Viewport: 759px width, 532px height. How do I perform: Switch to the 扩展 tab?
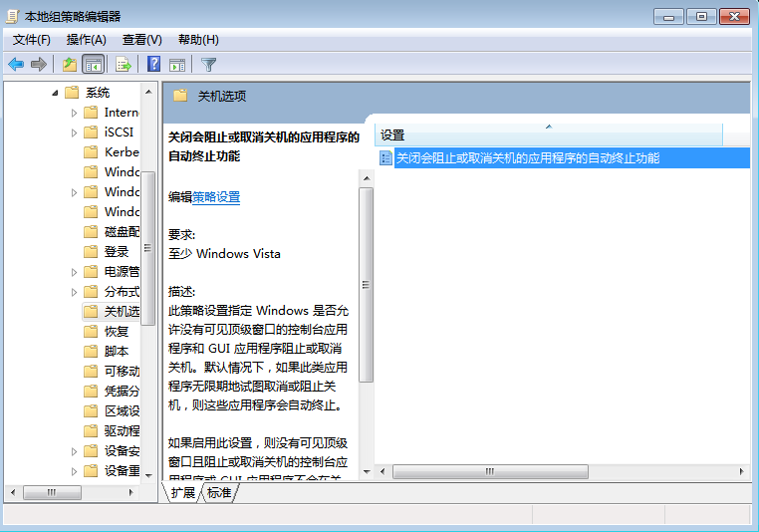pyautogui.click(x=182, y=493)
